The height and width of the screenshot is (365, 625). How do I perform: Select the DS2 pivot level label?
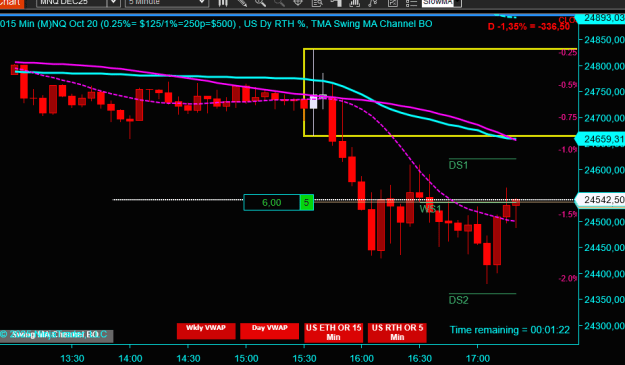458,300
